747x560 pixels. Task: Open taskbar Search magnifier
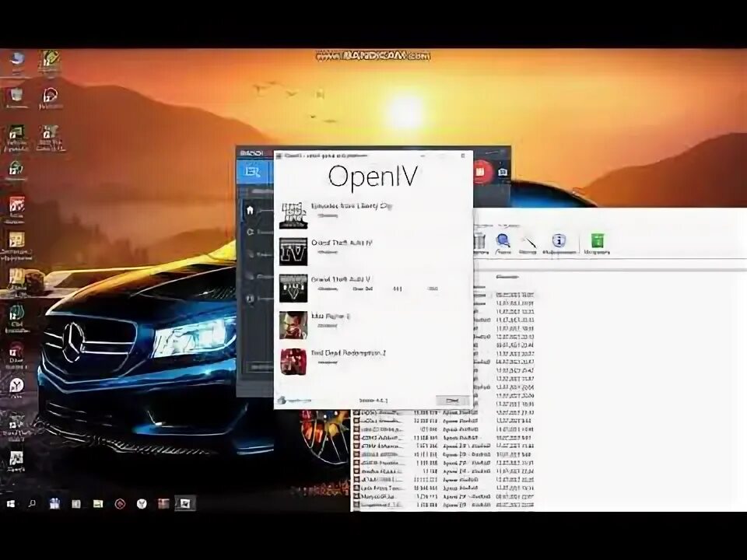point(32,503)
